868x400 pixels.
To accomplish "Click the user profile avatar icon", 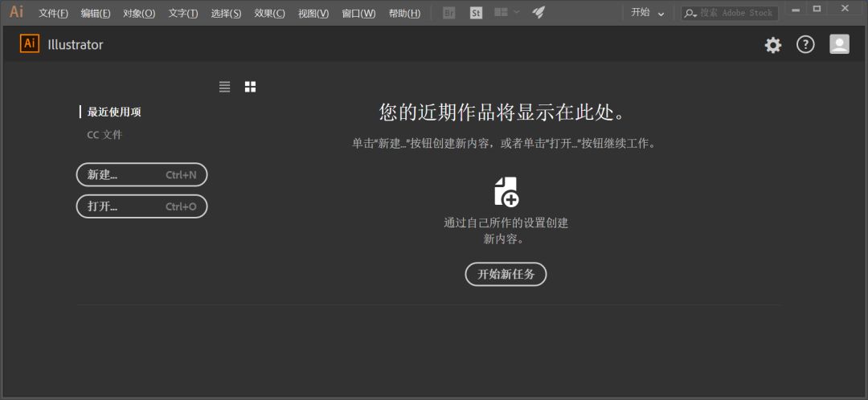I will click(x=839, y=44).
